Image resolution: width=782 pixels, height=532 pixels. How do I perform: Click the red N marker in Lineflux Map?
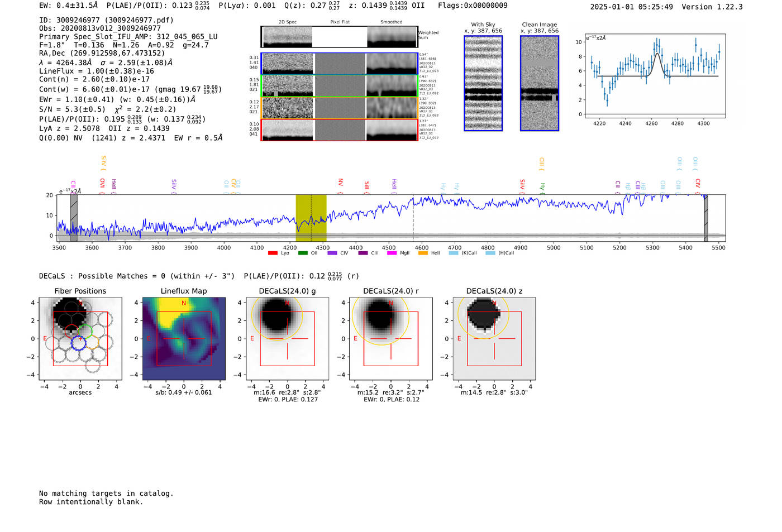click(x=184, y=303)
